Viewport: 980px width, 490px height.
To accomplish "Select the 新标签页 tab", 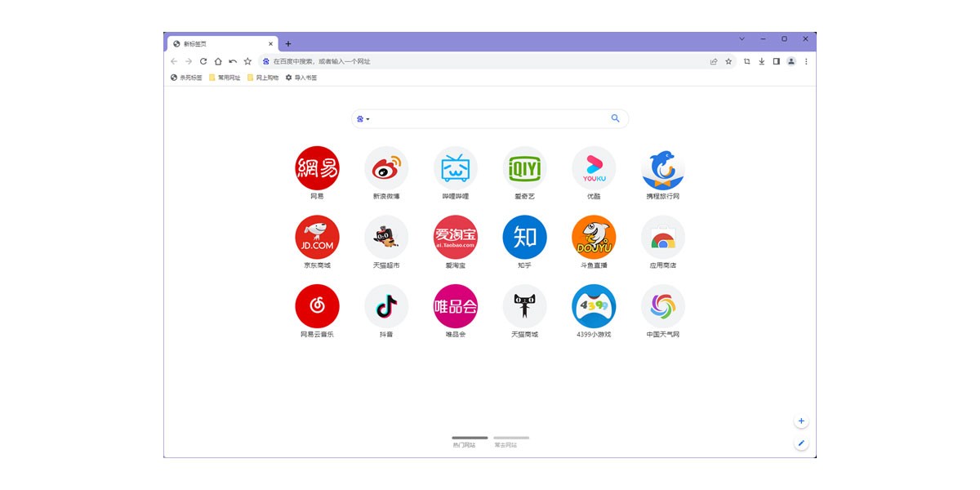I will (222, 43).
